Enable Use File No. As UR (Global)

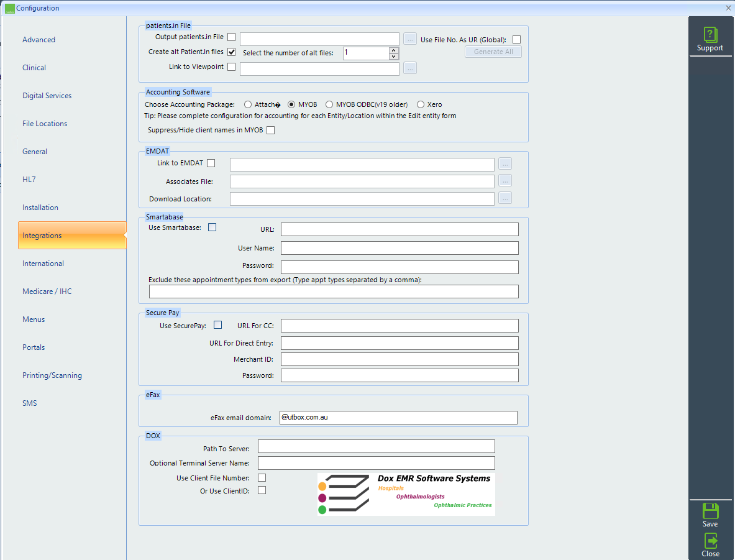(516, 39)
